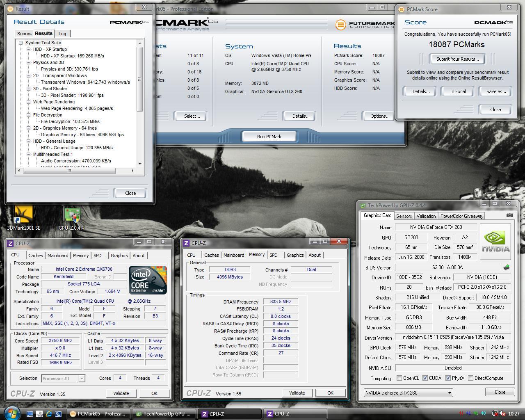Open the Windows Start orb
Viewport: 525px width, 420px height.
(11, 413)
